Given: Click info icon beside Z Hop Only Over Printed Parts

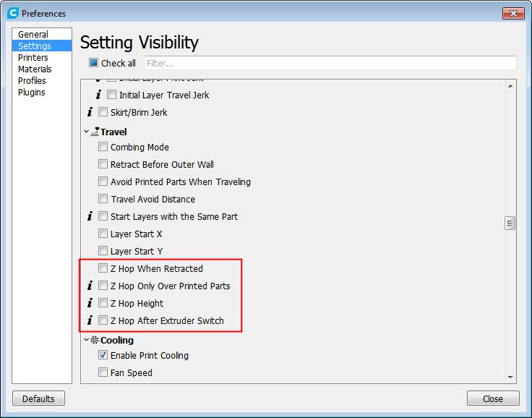Looking at the screenshot, I should point(89,286).
